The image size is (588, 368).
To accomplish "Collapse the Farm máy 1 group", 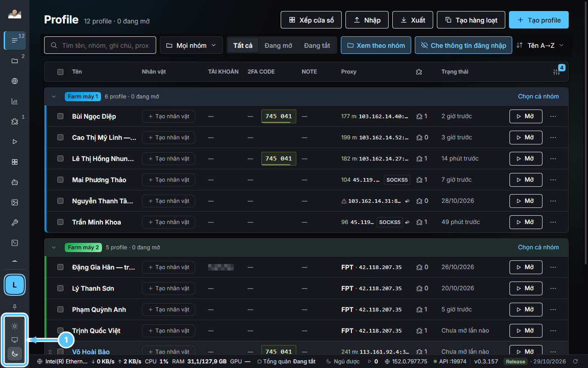I will click(x=54, y=97).
